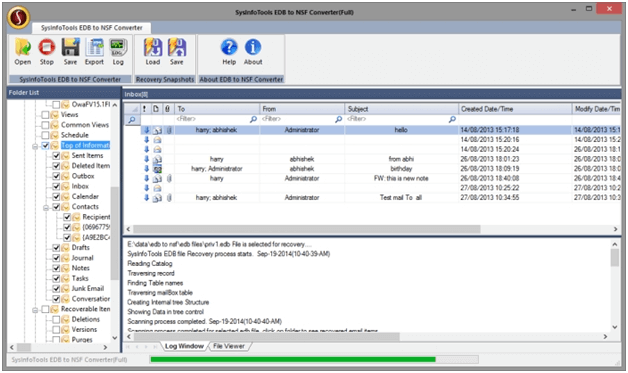The image size is (628, 373).
Task: Check the Views folder checkbox
Action: click(x=45, y=115)
